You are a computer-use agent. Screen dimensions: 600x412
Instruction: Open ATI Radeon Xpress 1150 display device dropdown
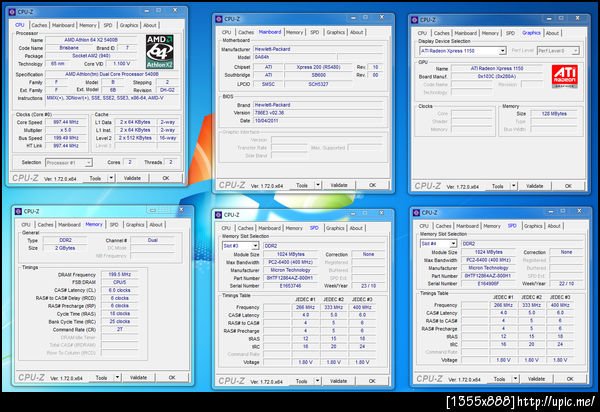463,50
